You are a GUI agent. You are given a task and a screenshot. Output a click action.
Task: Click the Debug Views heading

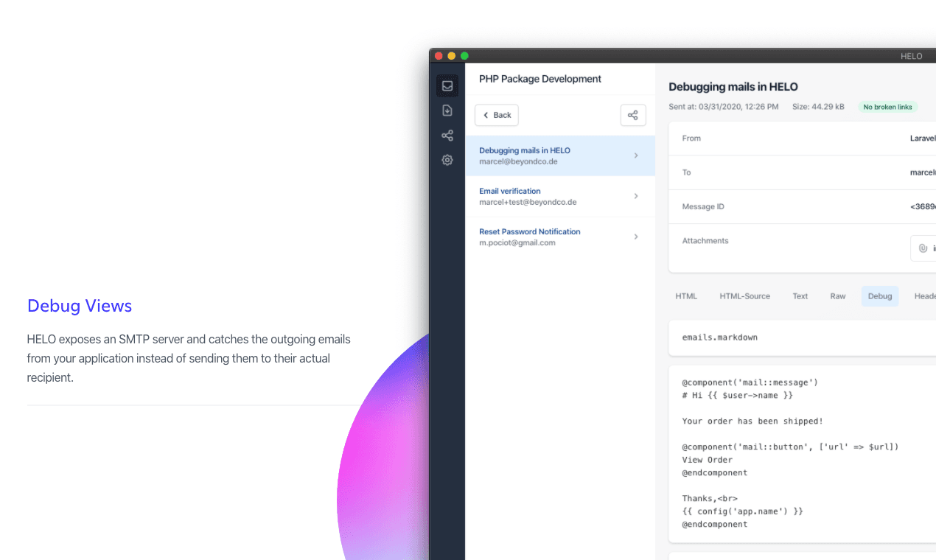[x=80, y=306]
